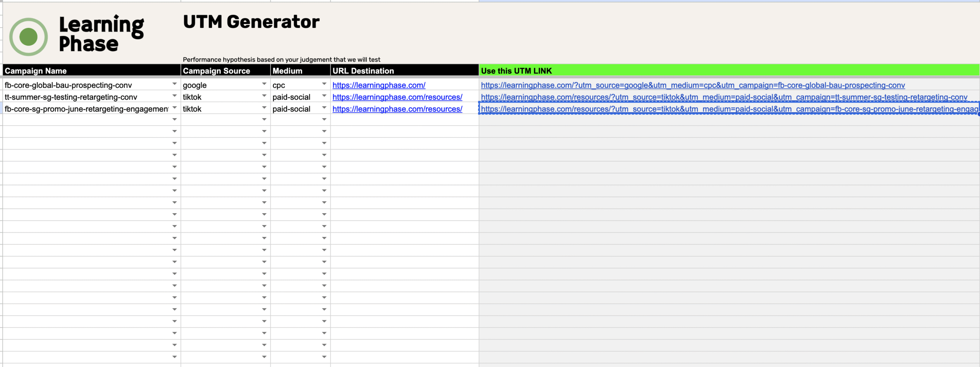Expand the cpc medium dropdown
This screenshot has height=367, width=980.
tap(324, 84)
